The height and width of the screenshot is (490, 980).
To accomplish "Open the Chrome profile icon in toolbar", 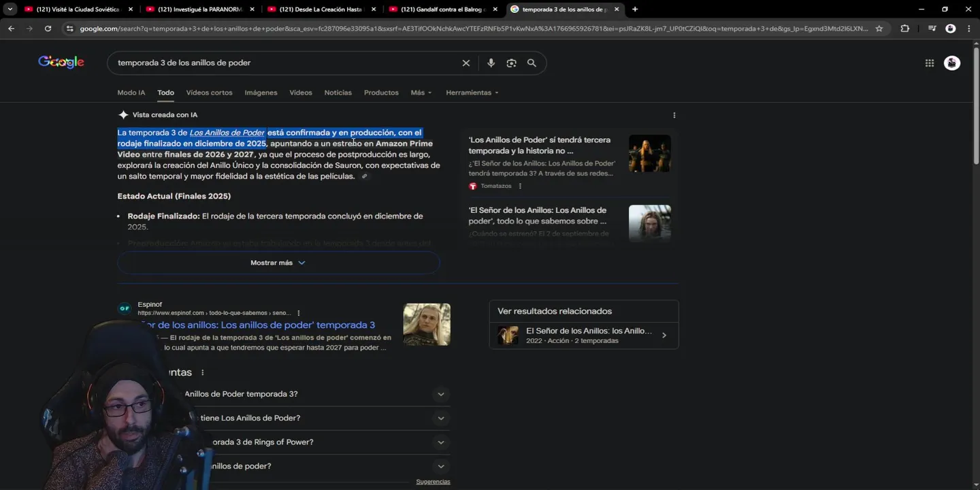I will tap(951, 29).
